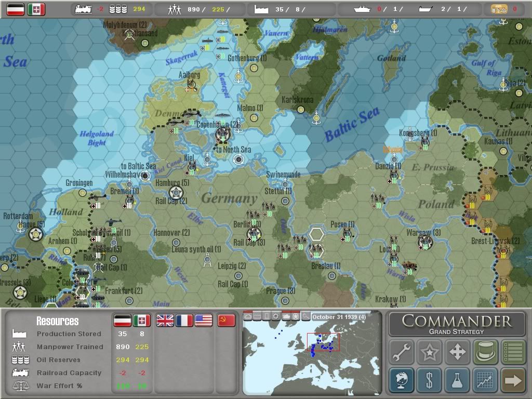The width and height of the screenshot is (532, 399).
Task: Select the USA flag in Resources panel
Action: click(x=204, y=320)
